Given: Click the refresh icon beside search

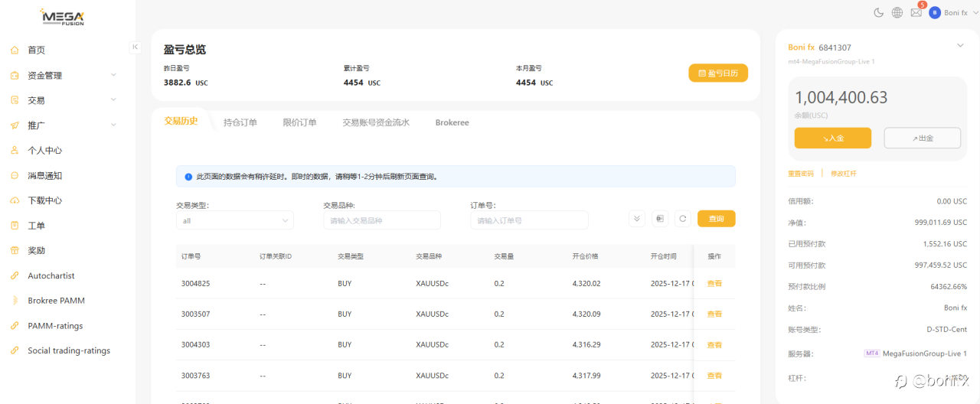Looking at the screenshot, I should (x=682, y=219).
